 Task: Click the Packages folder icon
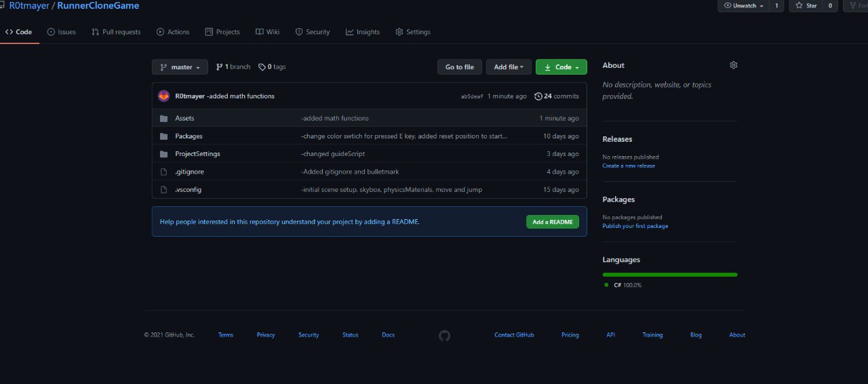point(163,136)
